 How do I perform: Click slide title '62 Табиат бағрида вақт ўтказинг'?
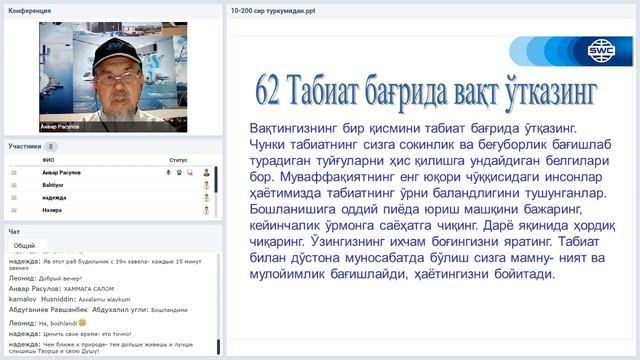[426, 92]
